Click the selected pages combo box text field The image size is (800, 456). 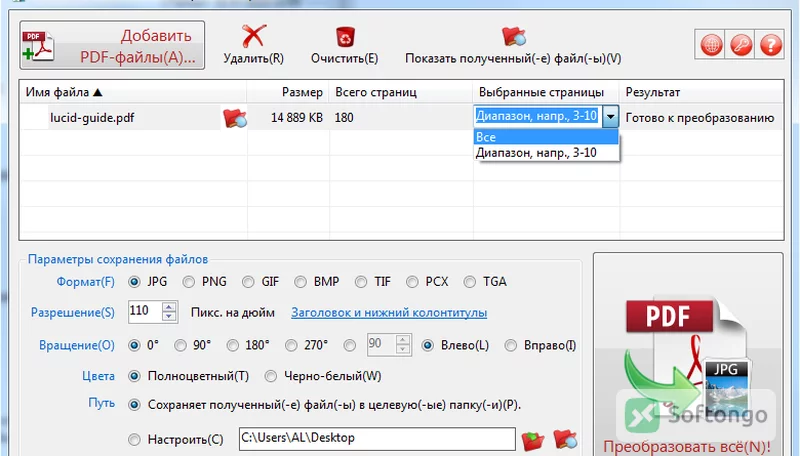click(x=537, y=116)
